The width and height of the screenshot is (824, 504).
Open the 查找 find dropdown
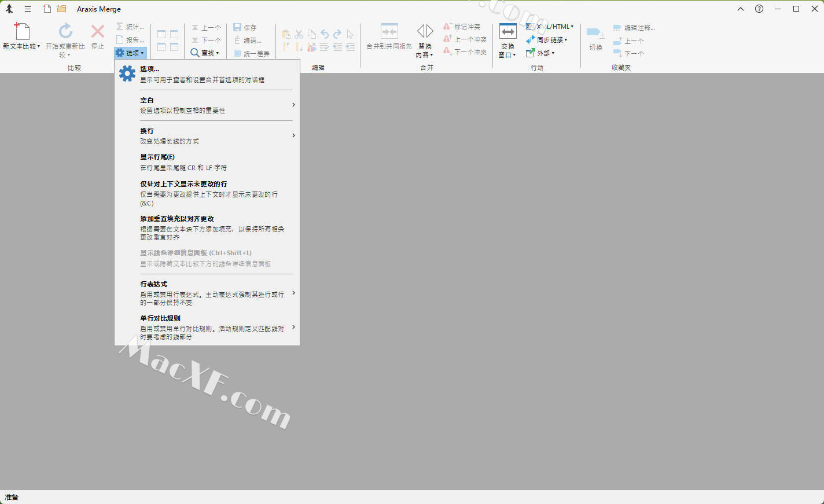click(205, 53)
